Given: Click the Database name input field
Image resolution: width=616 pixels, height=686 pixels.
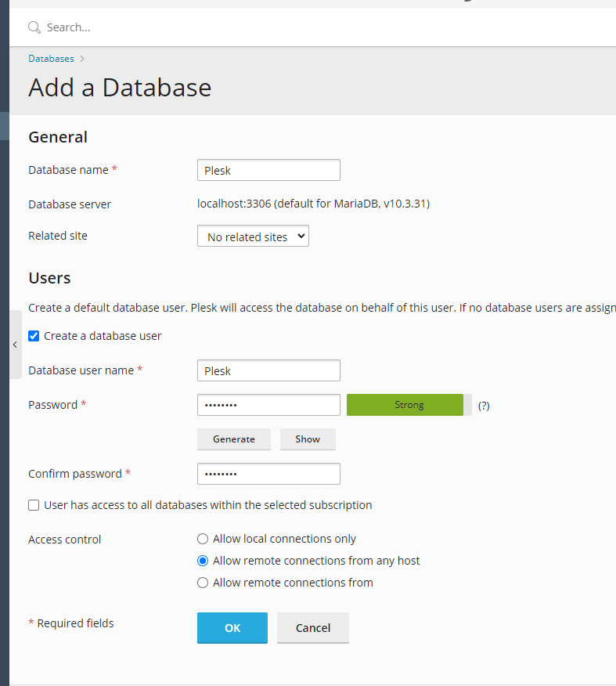Looking at the screenshot, I should (268, 169).
